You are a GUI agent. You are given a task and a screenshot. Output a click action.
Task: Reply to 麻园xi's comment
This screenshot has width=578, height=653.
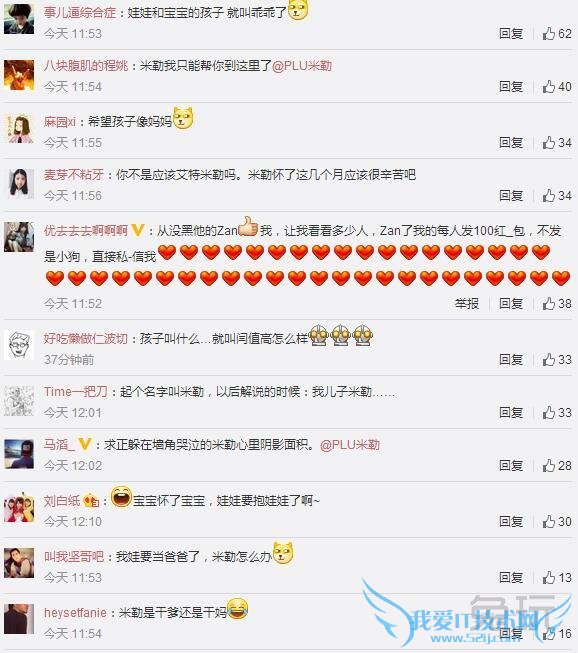511,143
